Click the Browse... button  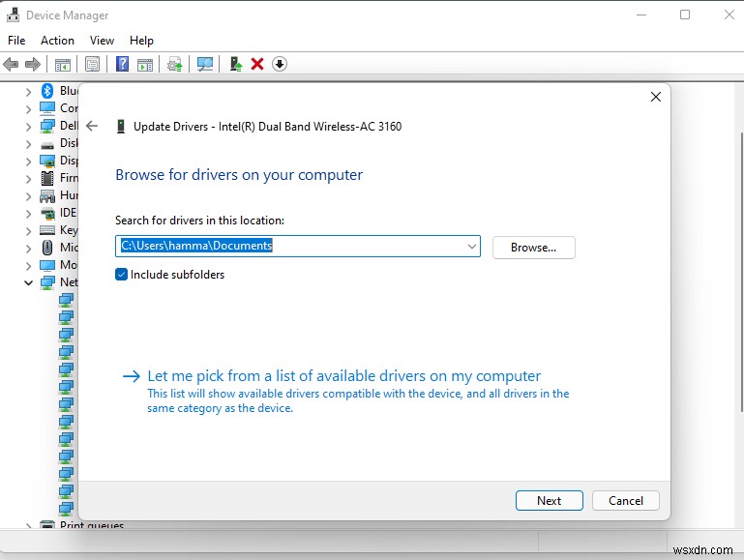pos(534,248)
